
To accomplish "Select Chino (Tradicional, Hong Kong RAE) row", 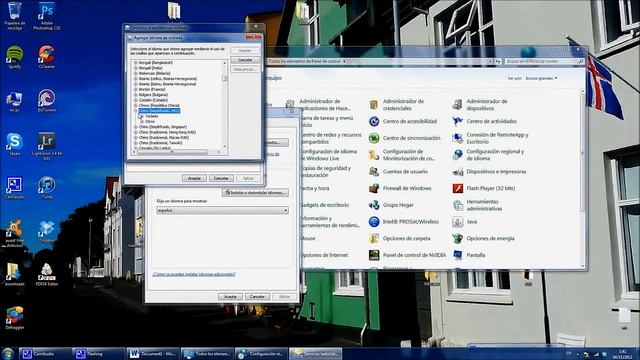I will 167,132.
